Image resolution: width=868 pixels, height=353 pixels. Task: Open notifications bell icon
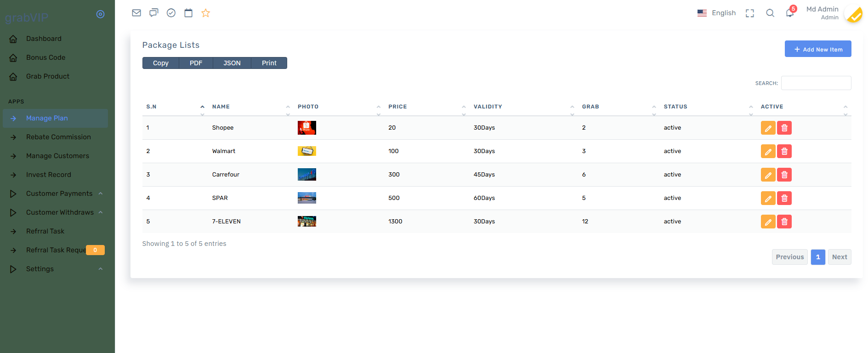click(x=790, y=13)
